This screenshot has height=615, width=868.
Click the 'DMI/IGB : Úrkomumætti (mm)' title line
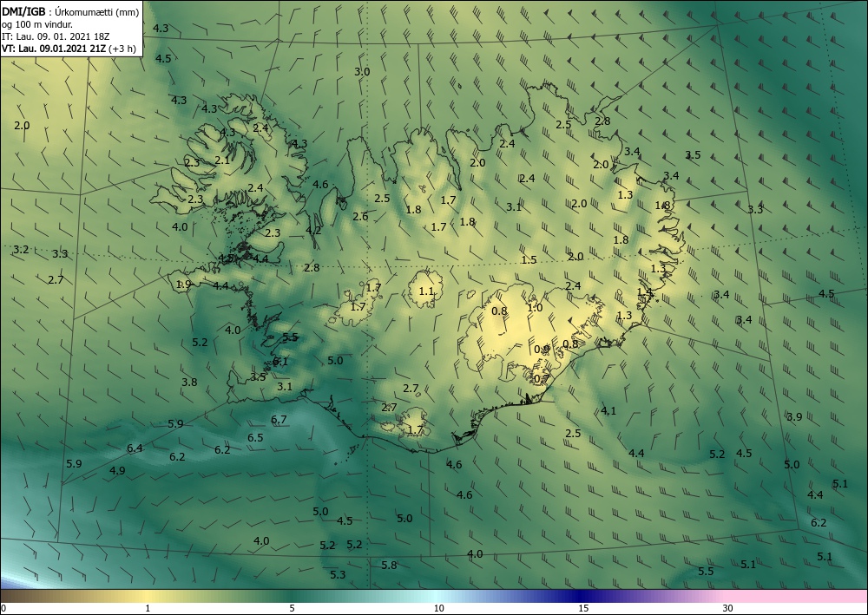pyautogui.click(x=70, y=13)
